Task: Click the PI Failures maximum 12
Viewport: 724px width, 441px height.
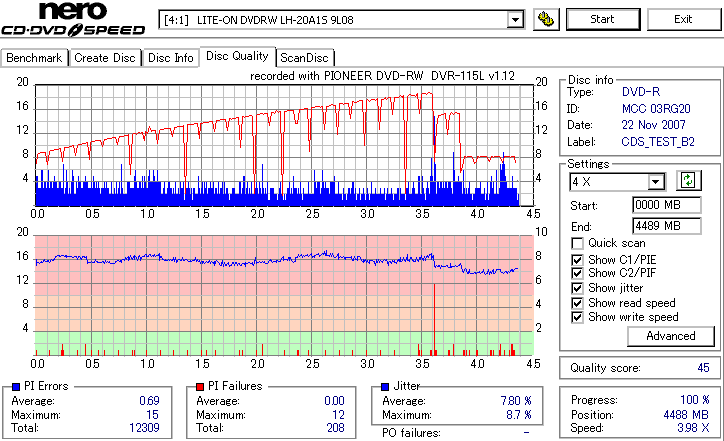Action: tap(338, 415)
